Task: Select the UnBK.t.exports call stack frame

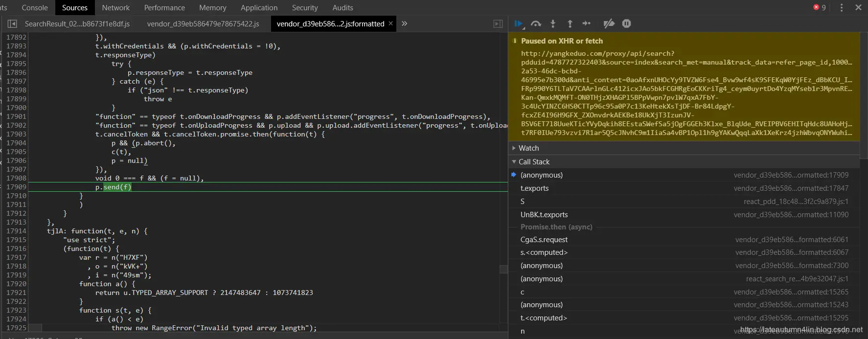Action: click(544, 215)
